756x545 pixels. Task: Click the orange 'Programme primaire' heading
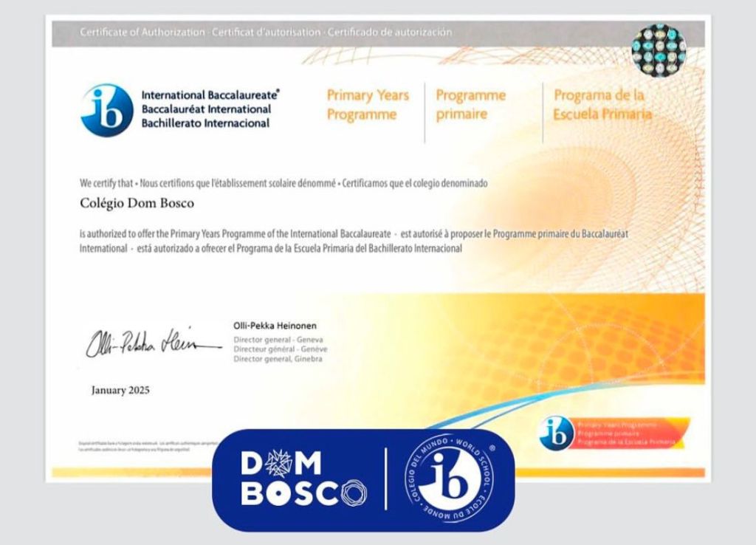[470, 105]
